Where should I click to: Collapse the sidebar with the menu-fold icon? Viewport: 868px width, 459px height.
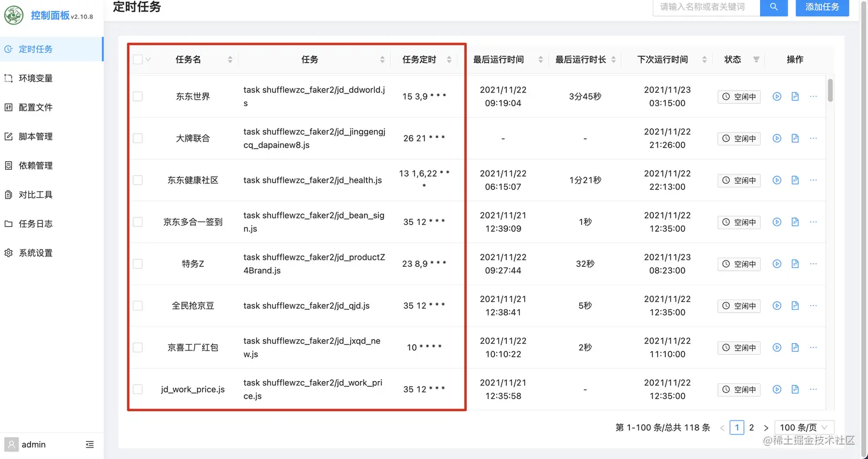pos(90,444)
